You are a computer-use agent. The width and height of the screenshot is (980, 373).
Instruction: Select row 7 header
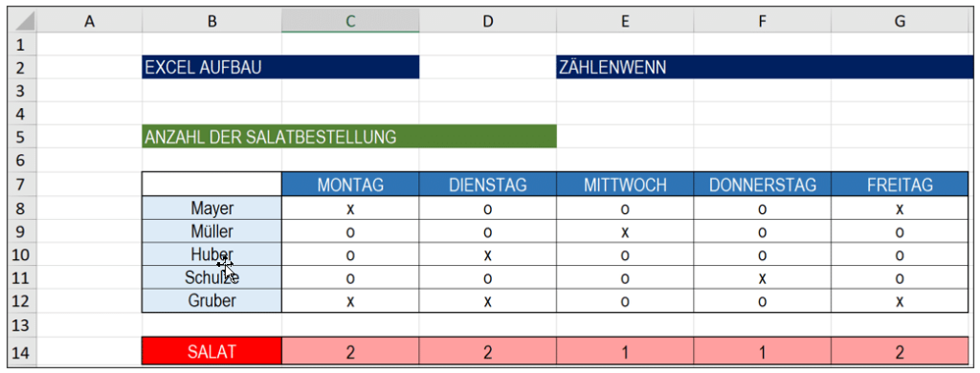coord(22,185)
